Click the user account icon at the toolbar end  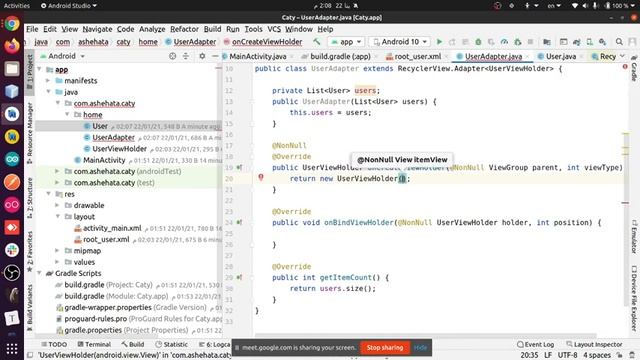(x=632, y=42)
